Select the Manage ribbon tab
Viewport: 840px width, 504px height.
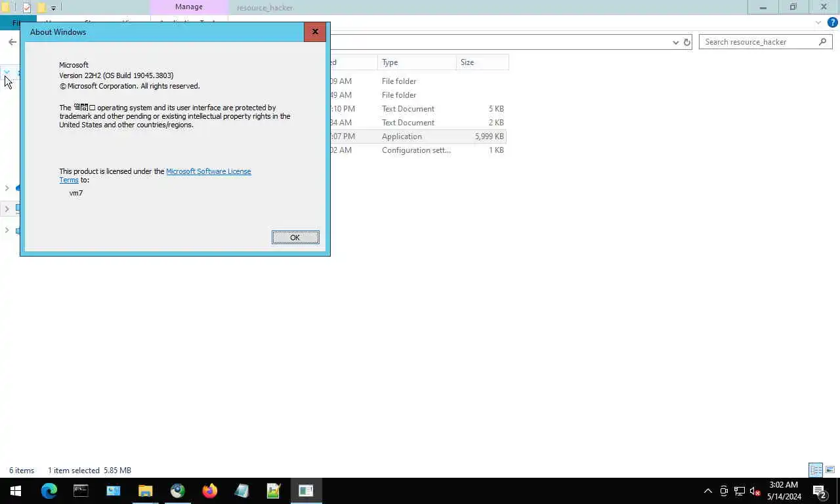(189, 7)
